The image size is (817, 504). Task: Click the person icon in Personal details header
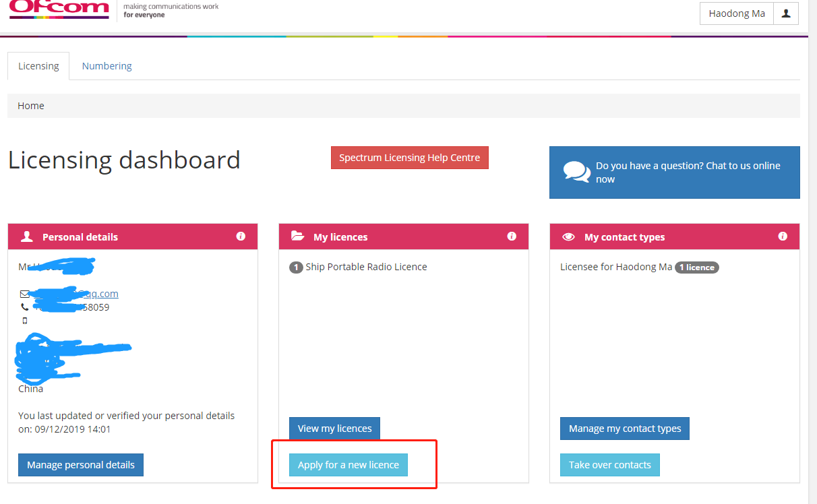pos(27,237)
